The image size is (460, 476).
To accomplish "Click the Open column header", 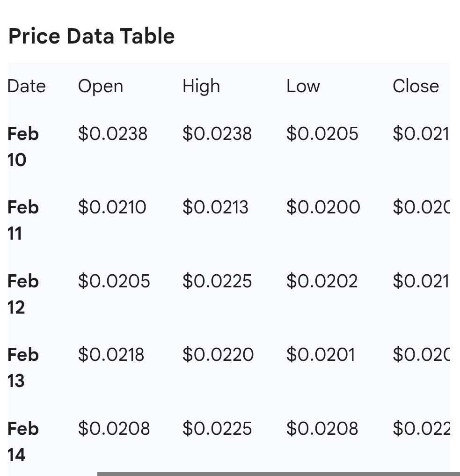I will point(101,86).
